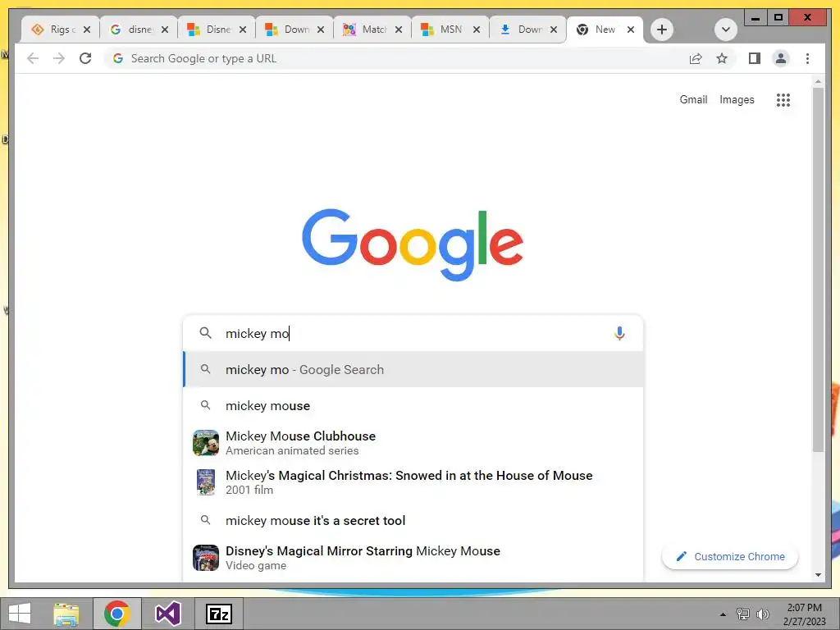Click the Customize Chrome button

point(730,557)
